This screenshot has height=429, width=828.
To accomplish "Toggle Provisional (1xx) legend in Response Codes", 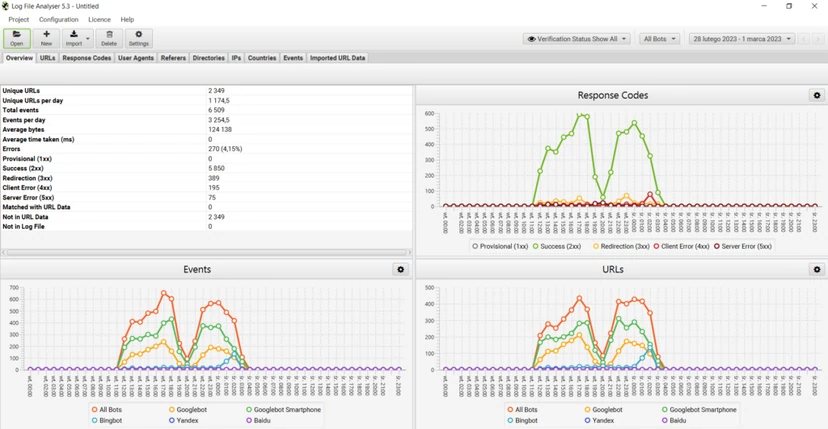I will click(499, 246).
